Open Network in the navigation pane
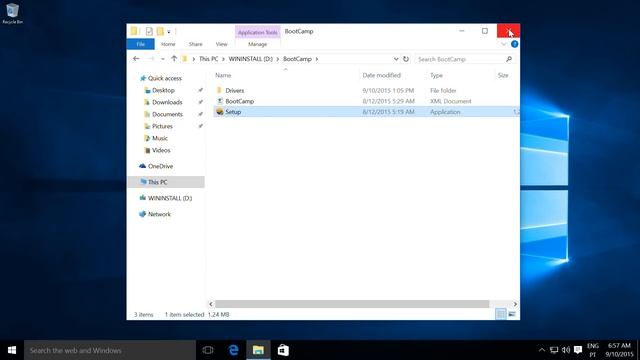Viewport: 640px width, 360px height. pyautogui.click(x=159, y=214)
